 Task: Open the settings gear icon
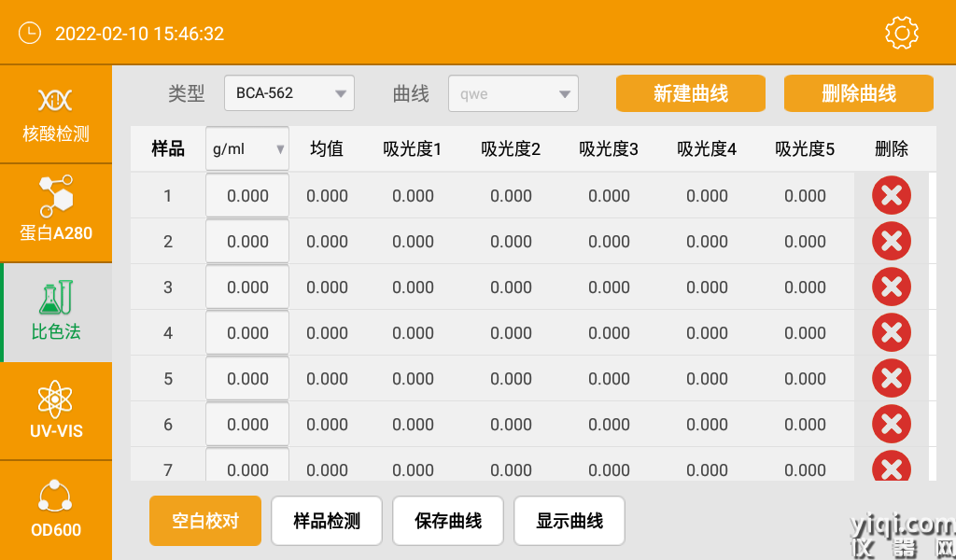pos(902,33)
